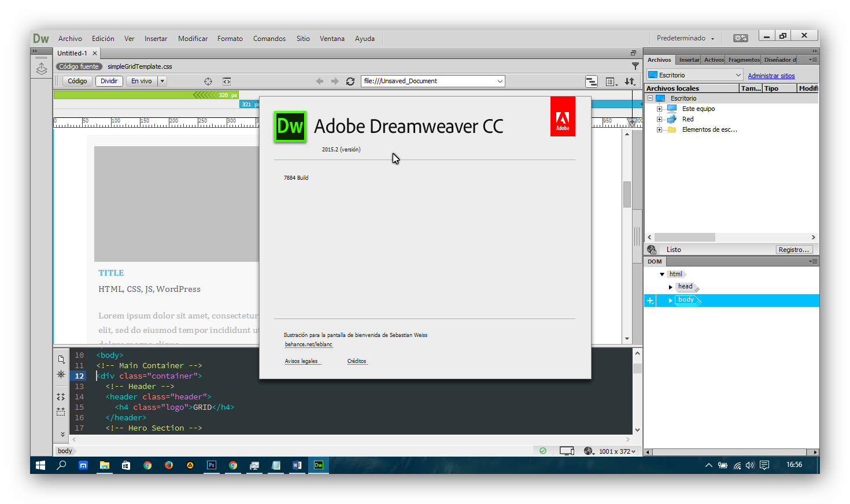Refresh the design view
The height and width of the screenshot is (504, 850).
(x=350, y=81)
